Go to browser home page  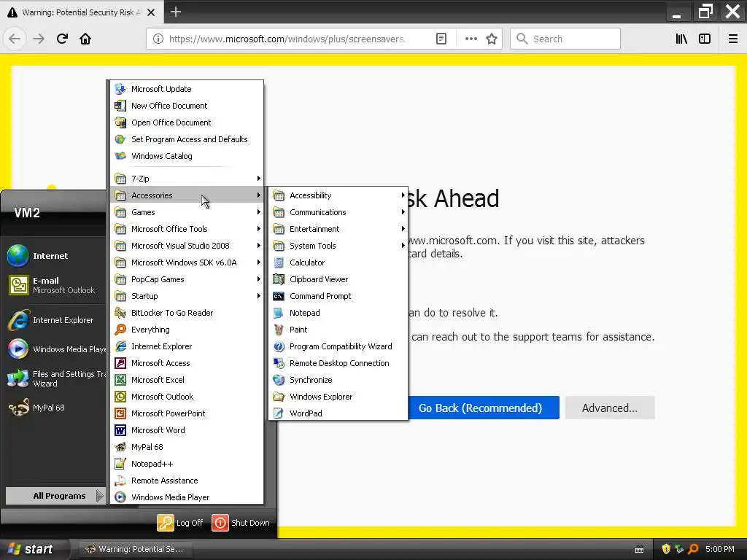(x=85, y=39)
